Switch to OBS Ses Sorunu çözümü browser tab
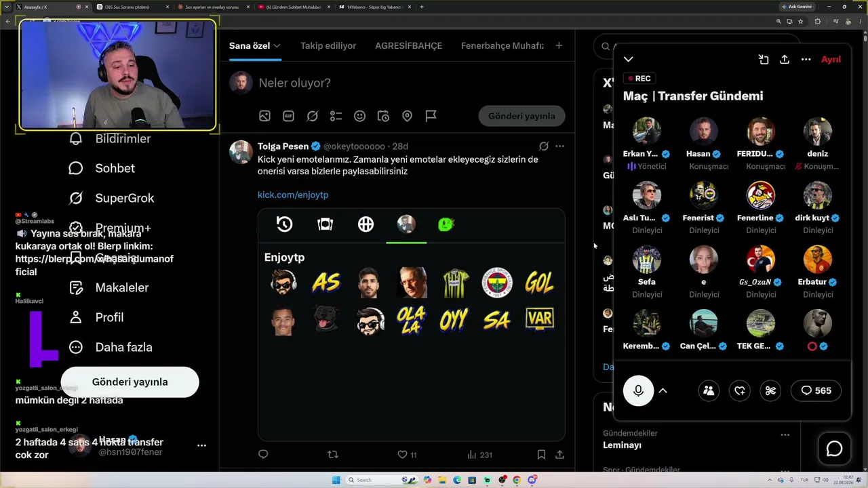The width and height of the screenshot is (868, 488). (x=129, y=7)
